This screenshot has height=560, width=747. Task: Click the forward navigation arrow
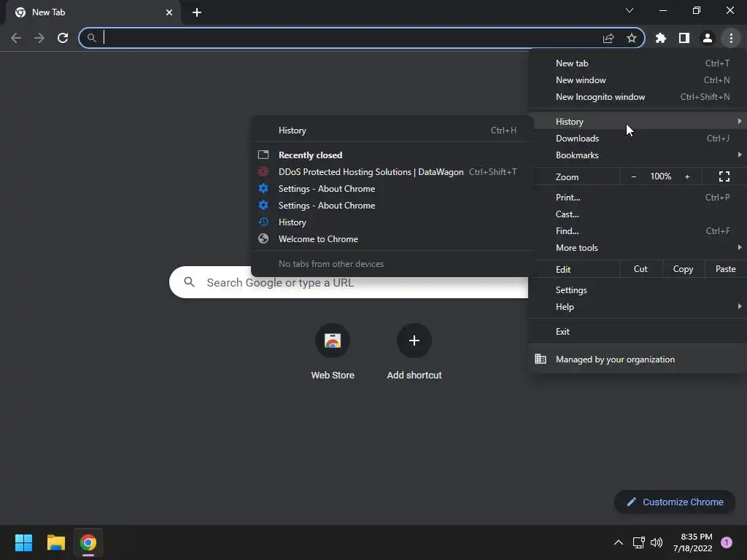(39, 38)
